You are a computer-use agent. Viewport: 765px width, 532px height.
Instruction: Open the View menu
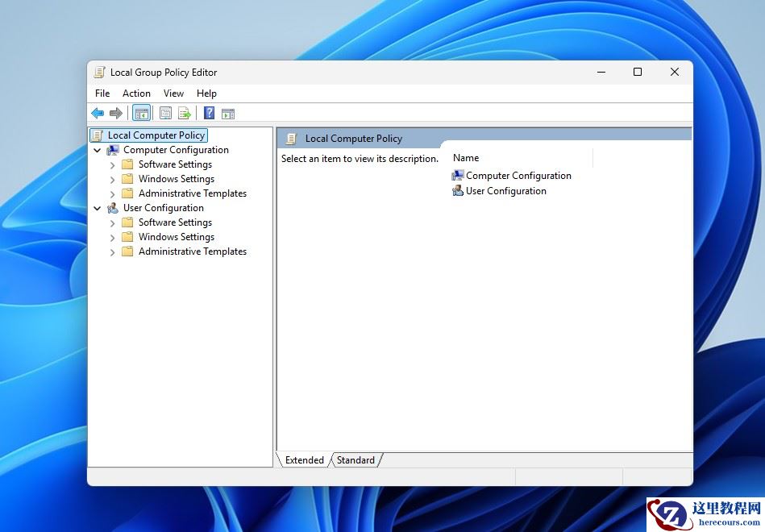tap(173, 94)
